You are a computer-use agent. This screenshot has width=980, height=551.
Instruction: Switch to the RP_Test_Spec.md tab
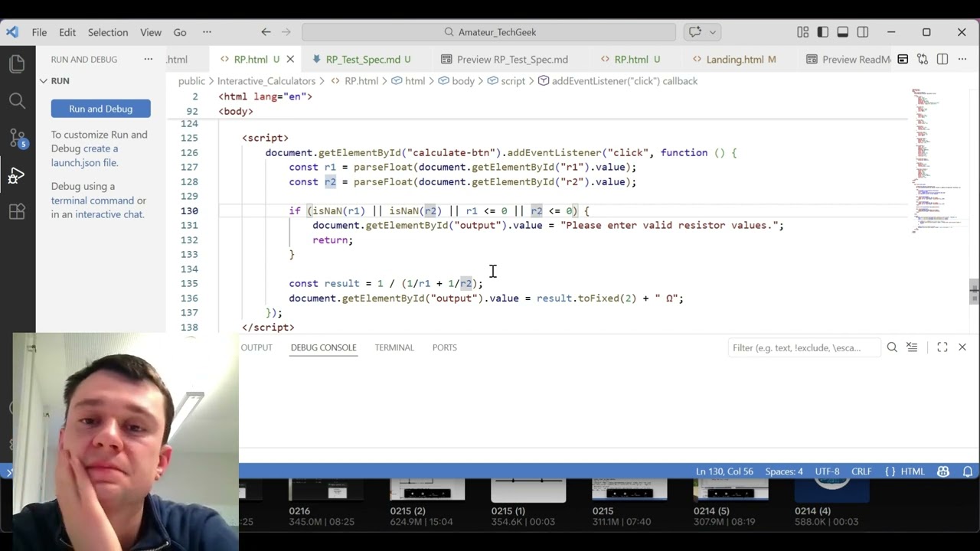click(x=362, y=59)
